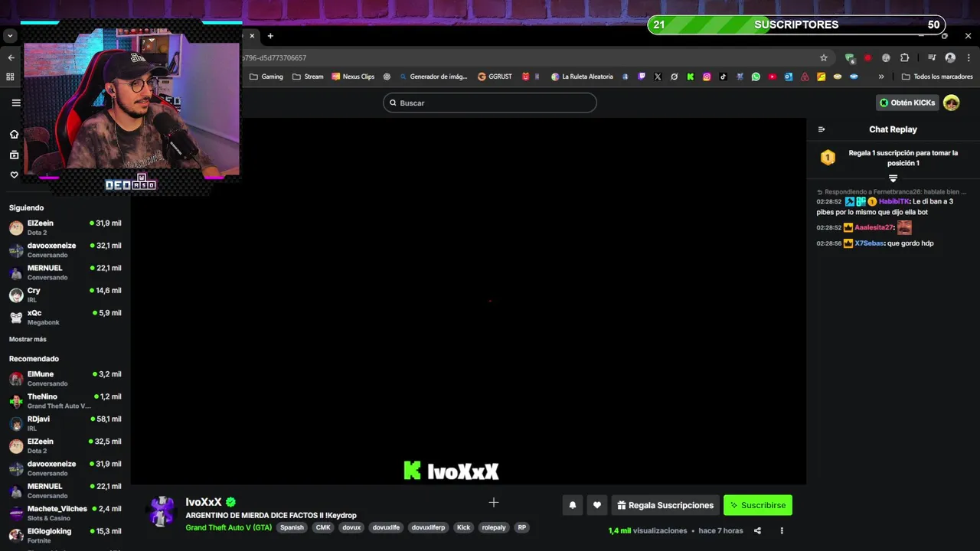Select the dovuxliferp tag
The height and width of the screenshot is (551, 980).
pos(428,527)
